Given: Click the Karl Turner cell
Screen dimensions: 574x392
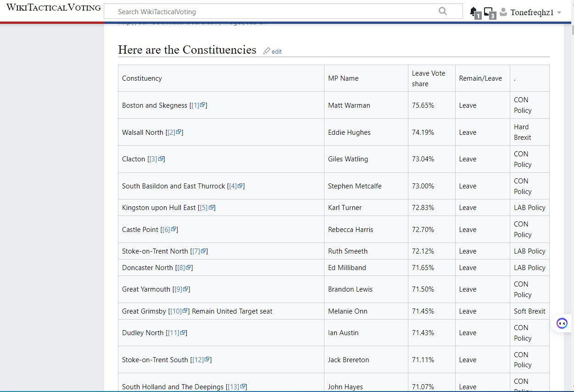Looking at the screenshot, I should tap(366, 208).
